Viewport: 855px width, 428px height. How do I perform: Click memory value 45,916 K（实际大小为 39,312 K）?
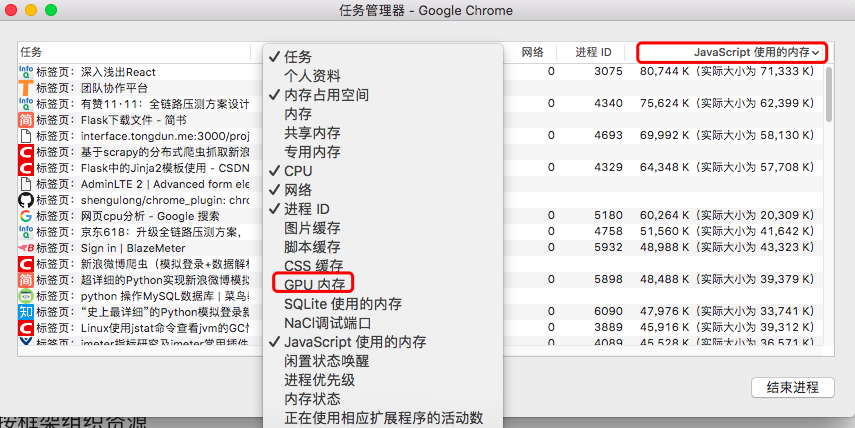[x=727, y=327]
